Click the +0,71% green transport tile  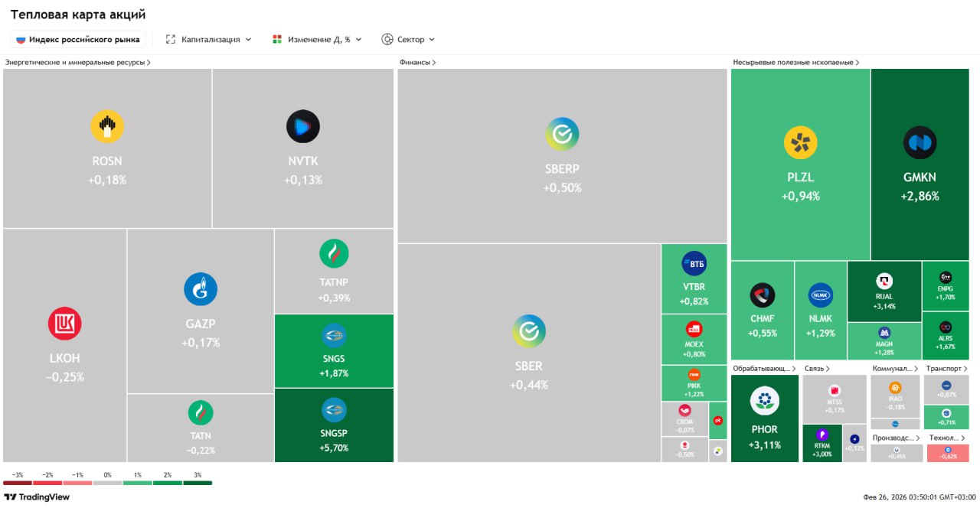point(946,417)
